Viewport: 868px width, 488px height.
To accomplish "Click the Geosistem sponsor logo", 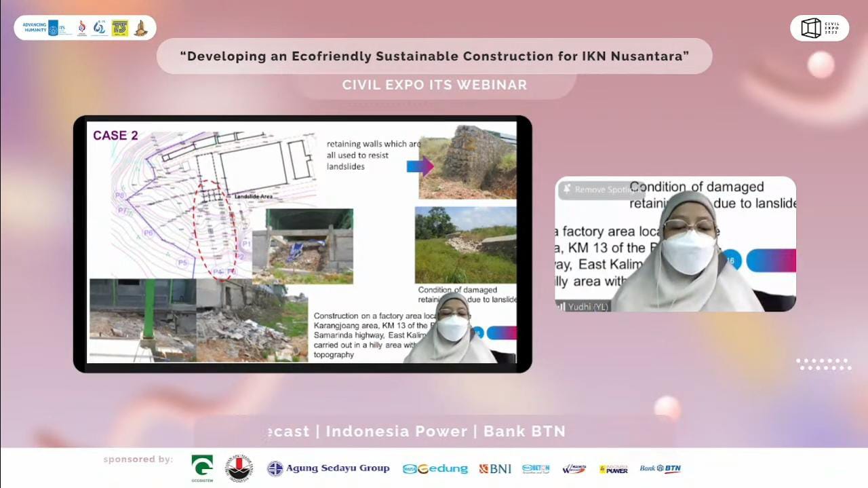I will [x=202, y=468].
